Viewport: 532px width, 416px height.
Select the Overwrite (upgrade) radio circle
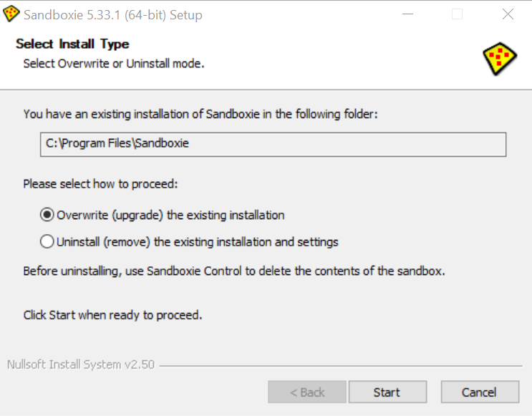coord(47,215)
